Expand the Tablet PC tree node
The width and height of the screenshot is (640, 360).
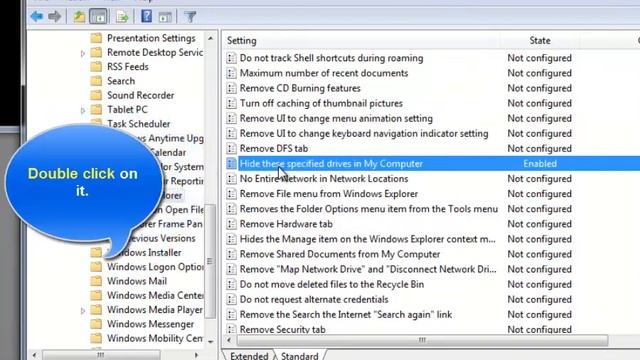point(82,110)
